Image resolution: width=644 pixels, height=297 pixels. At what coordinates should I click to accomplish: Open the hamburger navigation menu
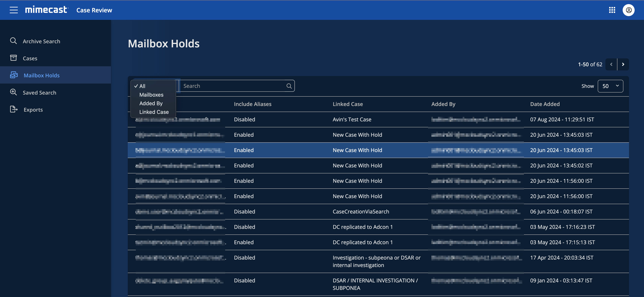pyautogui.click(x=14, y=10)
